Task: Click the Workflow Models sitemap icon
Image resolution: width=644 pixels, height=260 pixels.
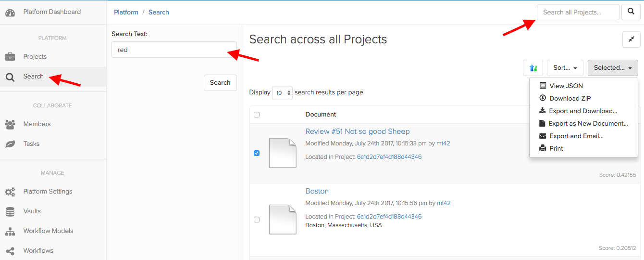Action: coord(10,231)
